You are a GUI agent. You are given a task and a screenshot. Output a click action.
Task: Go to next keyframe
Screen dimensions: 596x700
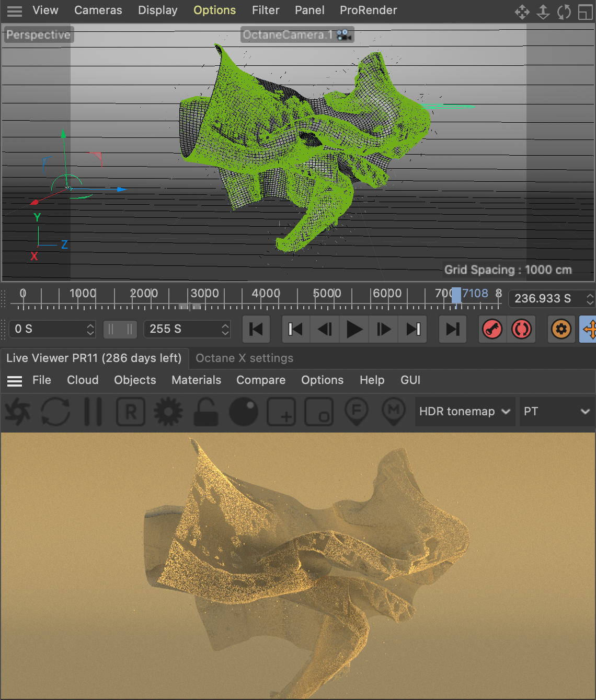tap(413, 329)
